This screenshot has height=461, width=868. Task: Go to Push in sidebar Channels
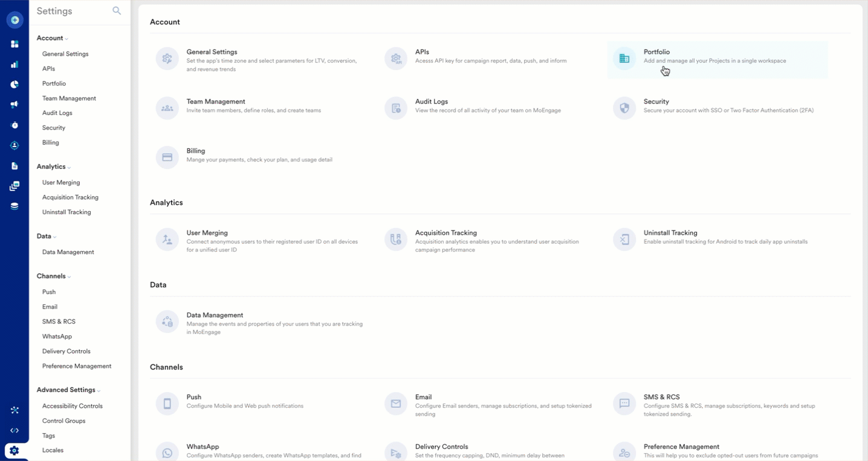(x=49, y=292)
